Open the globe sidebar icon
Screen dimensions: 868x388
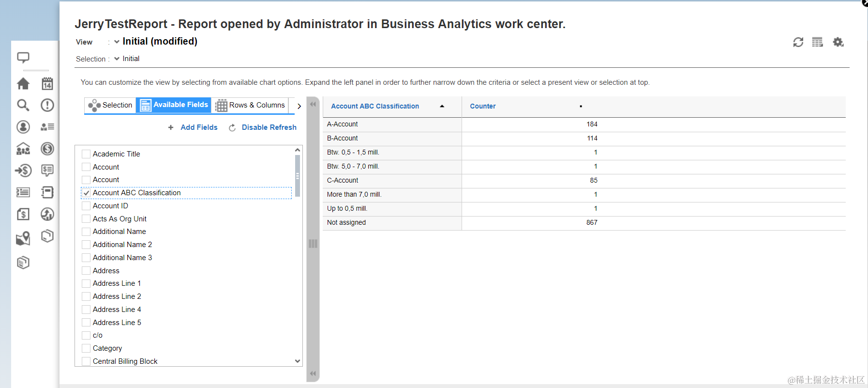47,214
